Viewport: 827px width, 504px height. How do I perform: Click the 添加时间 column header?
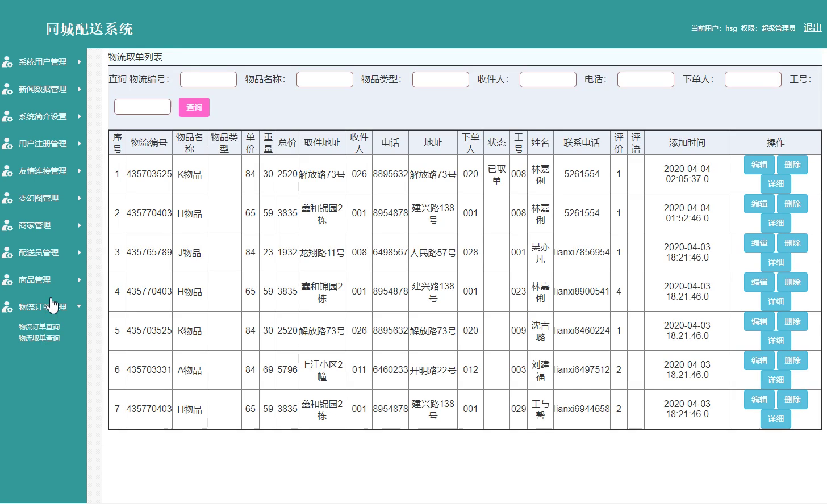[x=687, y=143]
